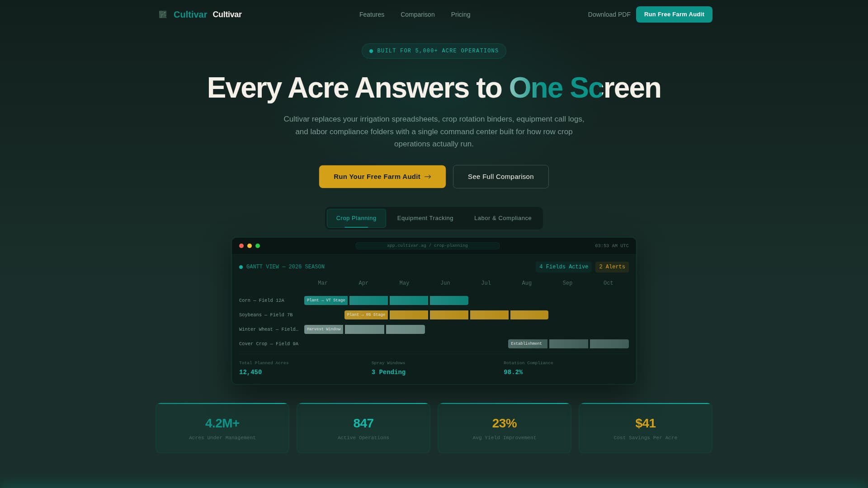Select the Establishment bar for cover crop
Viewport: 868px width, 488px height.
[x=528, y=344]
